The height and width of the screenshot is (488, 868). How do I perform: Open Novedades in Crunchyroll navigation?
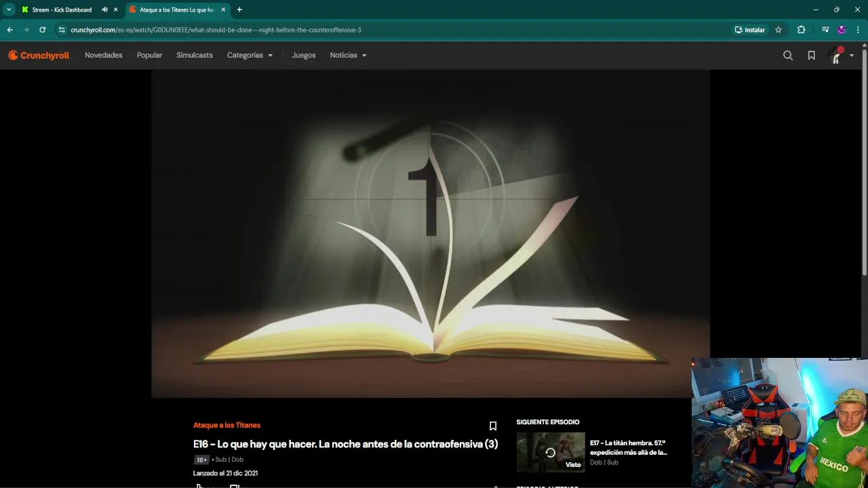click(x=104, y=56)
